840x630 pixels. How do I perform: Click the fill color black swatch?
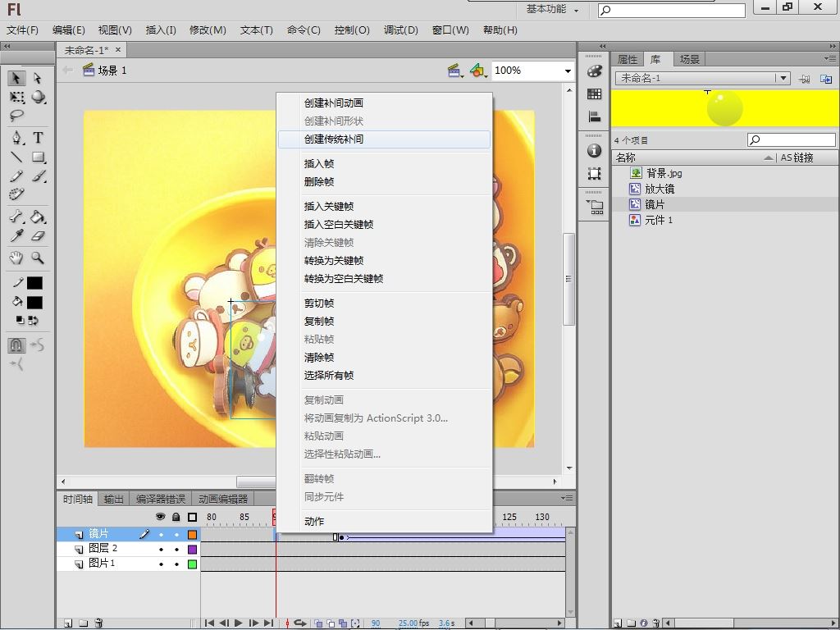34,303
